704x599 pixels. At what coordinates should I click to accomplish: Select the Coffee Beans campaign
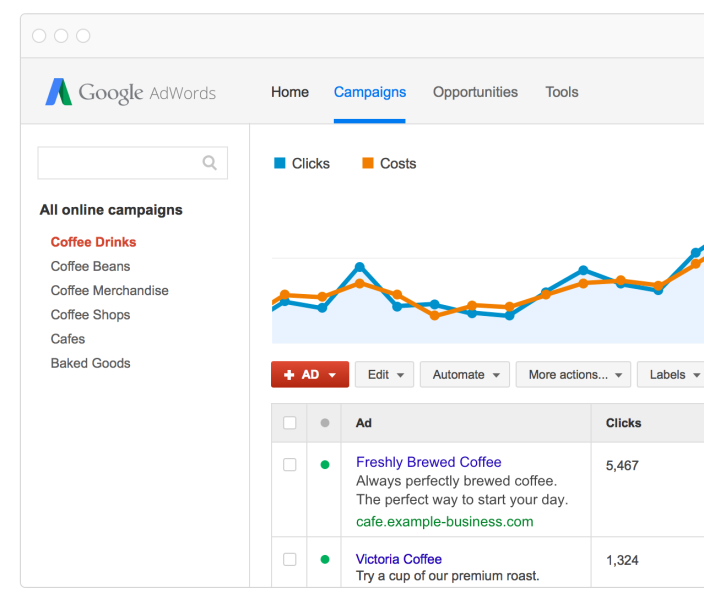point(90,266)
